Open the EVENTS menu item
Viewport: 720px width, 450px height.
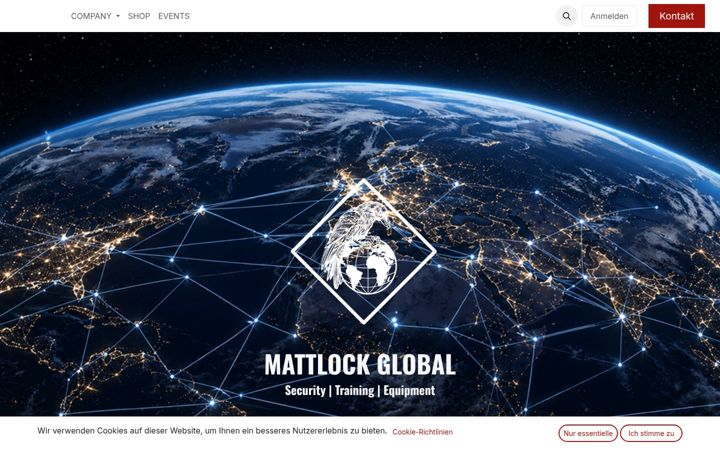[174, 16]
